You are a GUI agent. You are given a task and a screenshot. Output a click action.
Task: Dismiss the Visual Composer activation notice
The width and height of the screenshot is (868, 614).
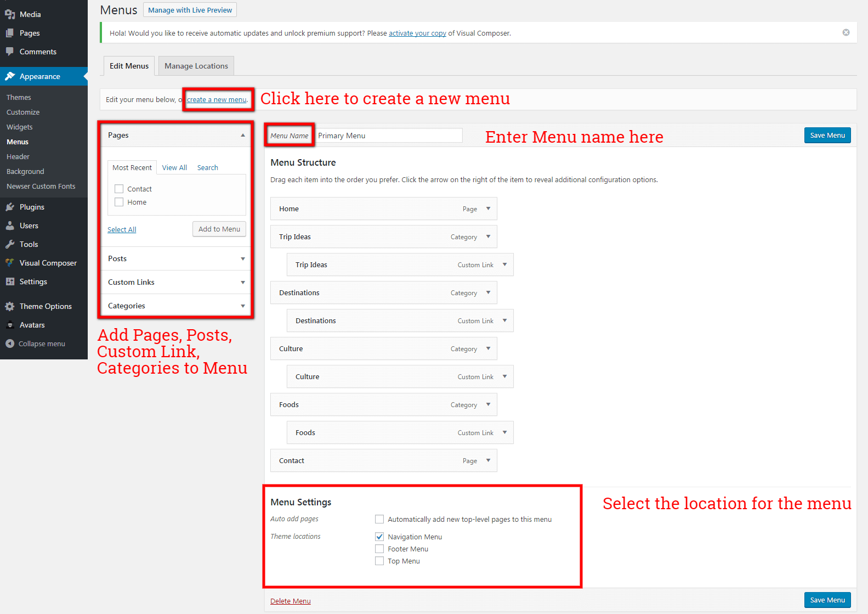pos(846,32)
